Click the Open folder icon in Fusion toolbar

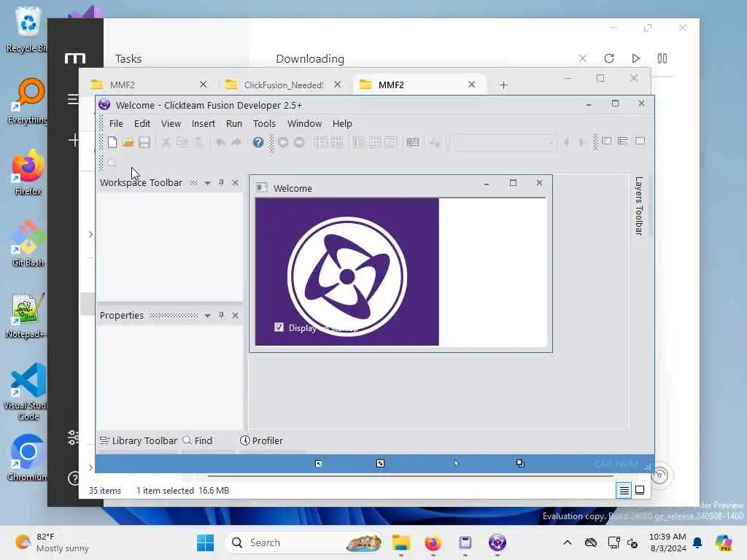tap(128, 142)
